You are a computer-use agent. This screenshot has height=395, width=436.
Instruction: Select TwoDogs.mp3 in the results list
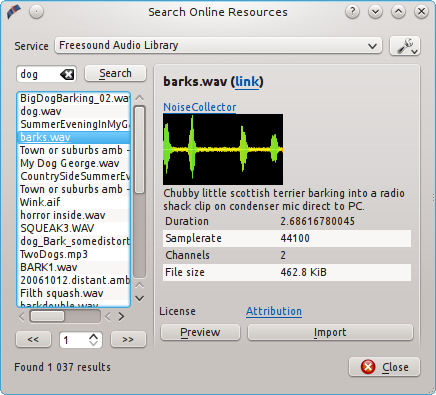tap(74, 254)
